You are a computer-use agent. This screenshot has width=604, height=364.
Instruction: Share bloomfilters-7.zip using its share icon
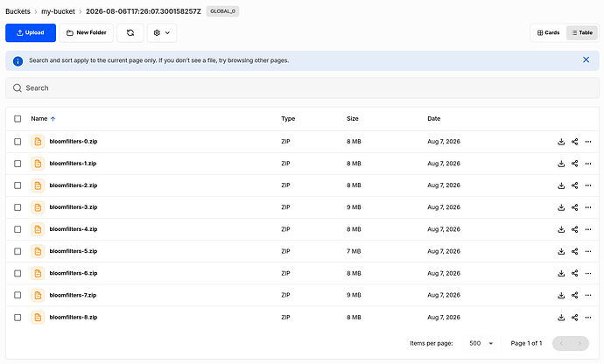pyautogui.click(x=575, y=296)
